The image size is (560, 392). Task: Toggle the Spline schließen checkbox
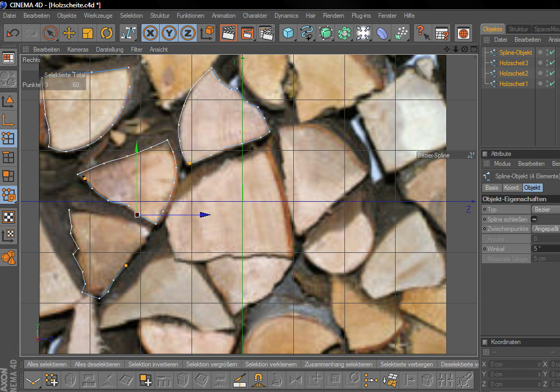[535, 219]
